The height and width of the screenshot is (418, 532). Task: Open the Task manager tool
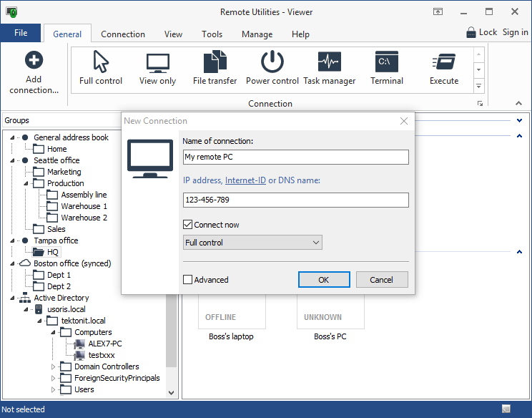[329, 62]
